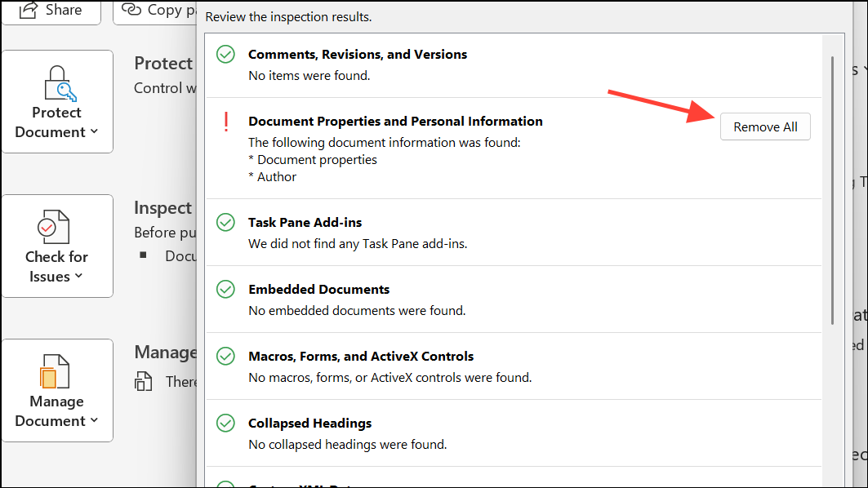Click the red exclamation beside Document Properties

[226, 121]
